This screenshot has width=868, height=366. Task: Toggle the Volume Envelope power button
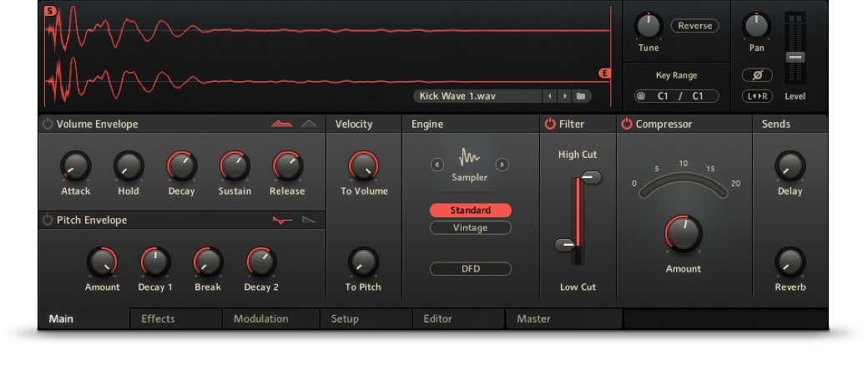click(48, 125)
